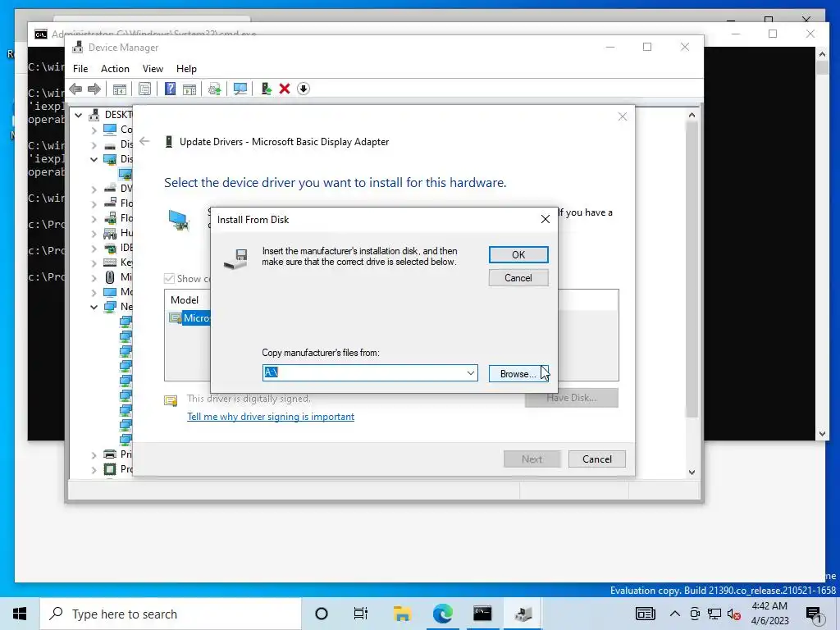
Task: Click the Have Disk... button
Action: [571, 398]
